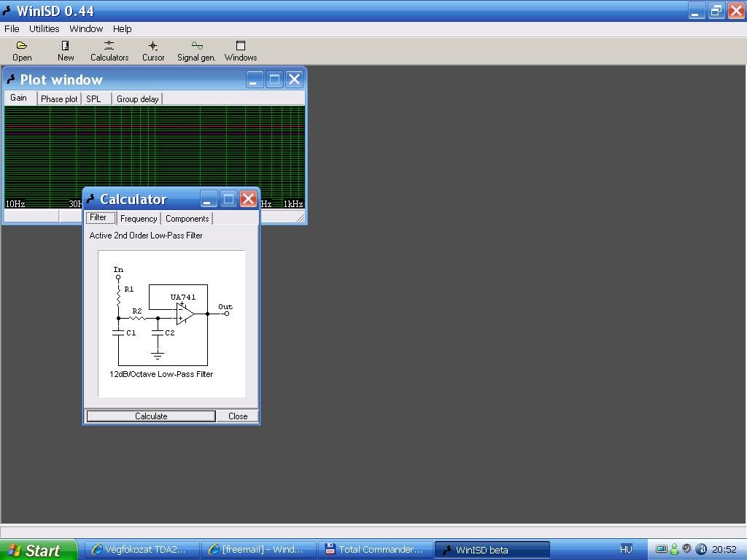Image resolution: width=747 pixels, height=560 pixels.
Task: Click the green user tray icon
Action: [674, 550]
